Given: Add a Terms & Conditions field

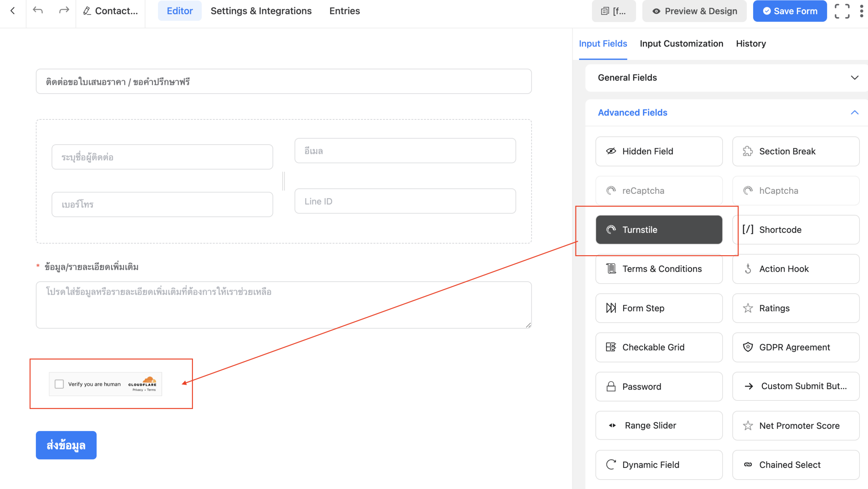Looking at the screenshot, I should click(x=659, y=269).
